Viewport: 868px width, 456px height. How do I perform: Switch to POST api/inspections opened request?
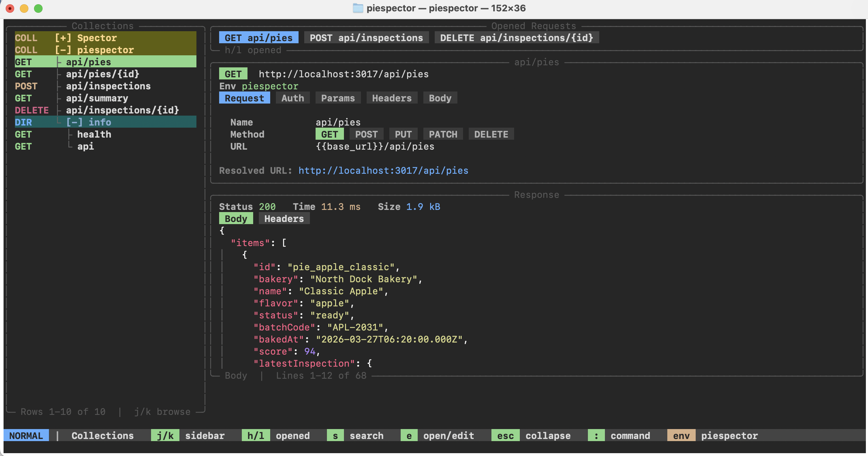(366, 38)
